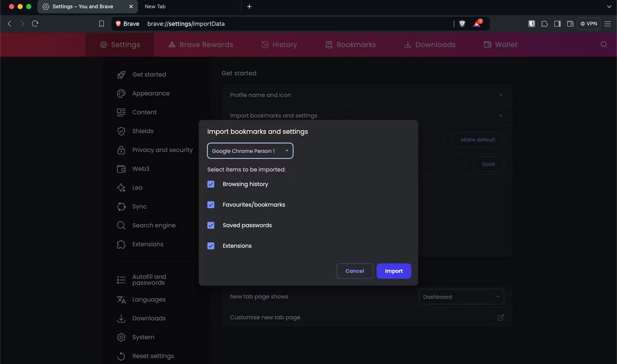Click the Brave Shields lion icon

pyautogui.click(x=462, y=24)
